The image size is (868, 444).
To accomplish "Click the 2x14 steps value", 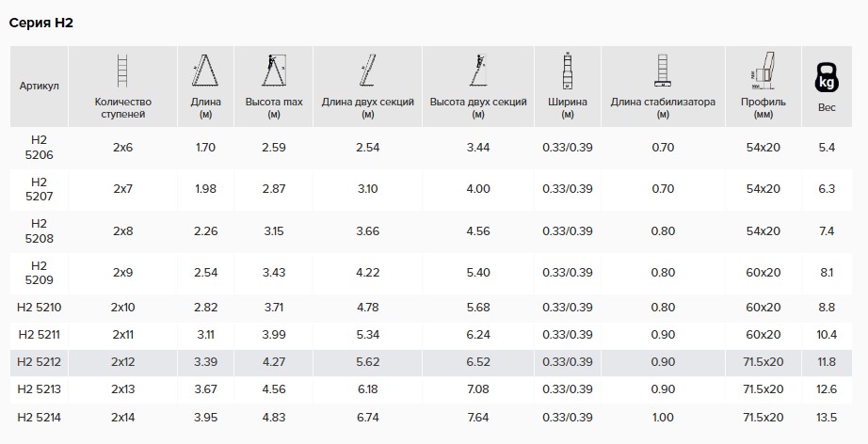I will (123, 418).
